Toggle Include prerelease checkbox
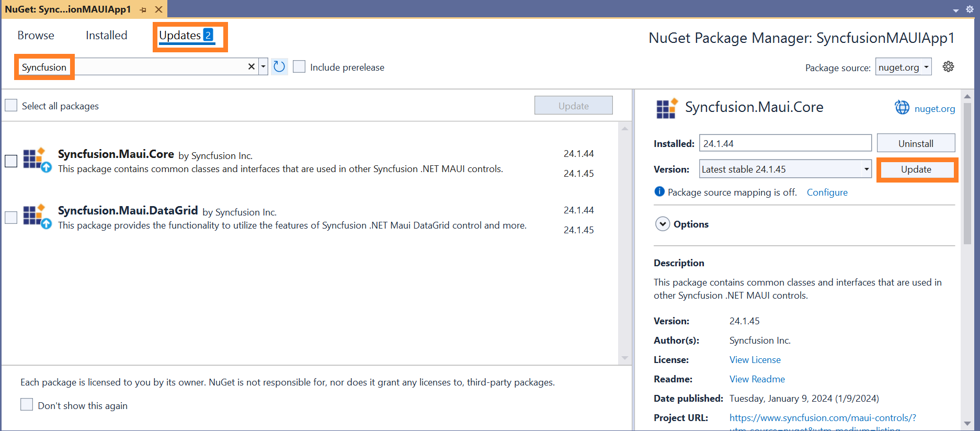Viewport: 980px width, 431px height. coord(299,66)
